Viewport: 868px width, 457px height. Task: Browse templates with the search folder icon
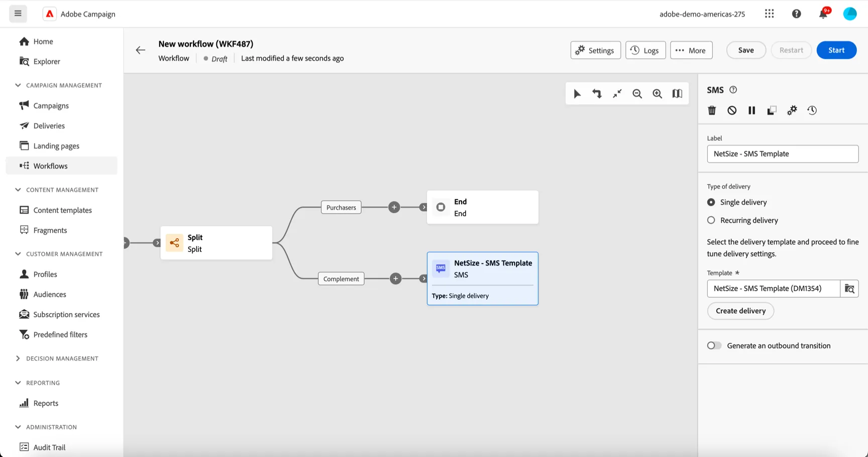849,289
